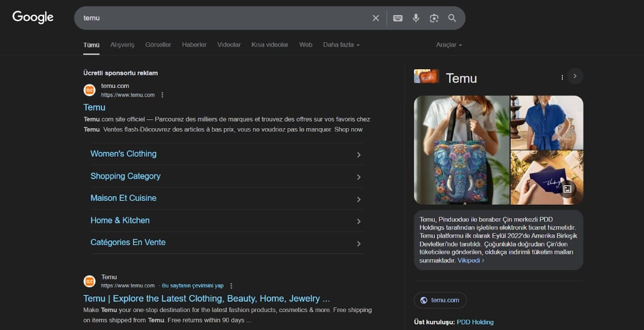Start voice search with the microphone icon
The image size is (644, 330).
pyautogui.click(x=416, y=17)
